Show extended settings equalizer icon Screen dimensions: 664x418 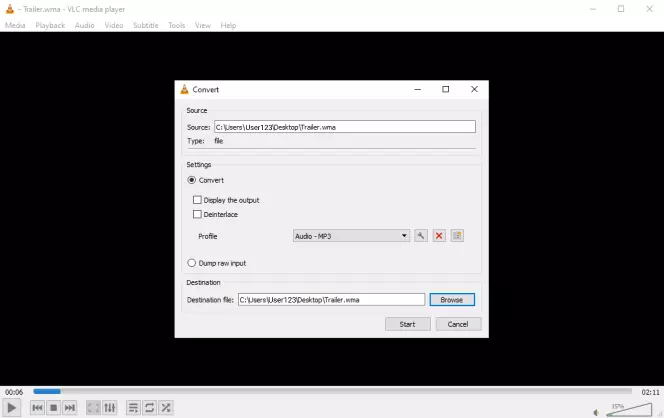[110, 408]
